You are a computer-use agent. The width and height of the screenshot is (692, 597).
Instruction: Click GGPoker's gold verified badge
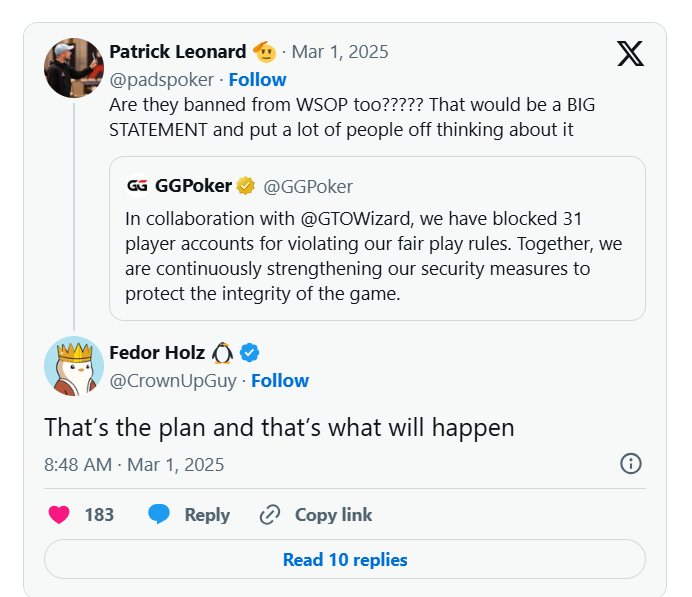point(246,186)
